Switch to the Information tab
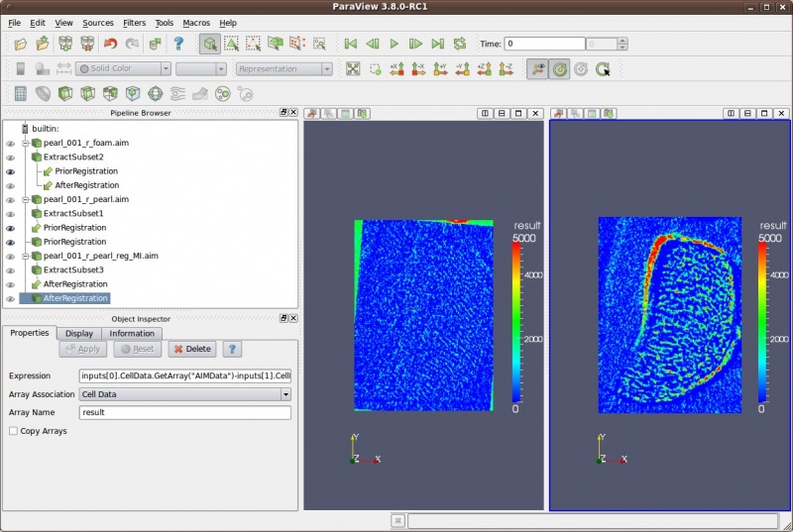793x532 pixels. [x=132, y=334]
